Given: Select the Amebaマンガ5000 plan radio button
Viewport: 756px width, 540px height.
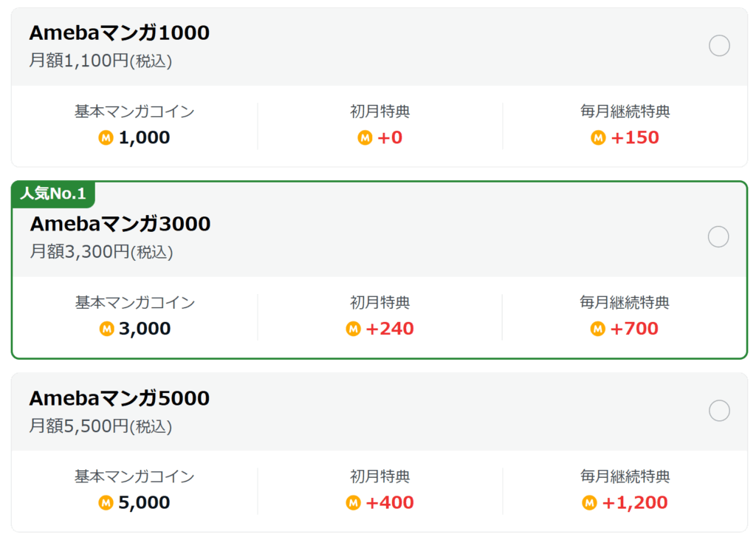Looking at the screenshot, I should pos(719,411).
